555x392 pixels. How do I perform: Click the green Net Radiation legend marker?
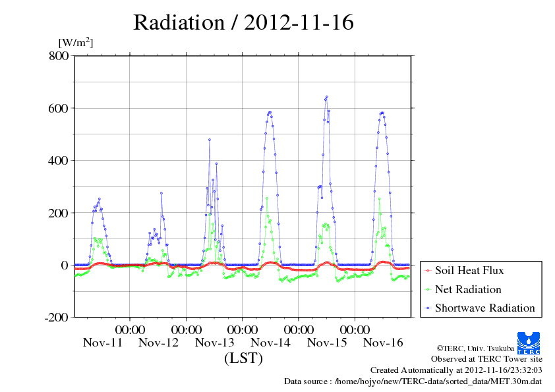pyautogui.click(x=428, y=290)
